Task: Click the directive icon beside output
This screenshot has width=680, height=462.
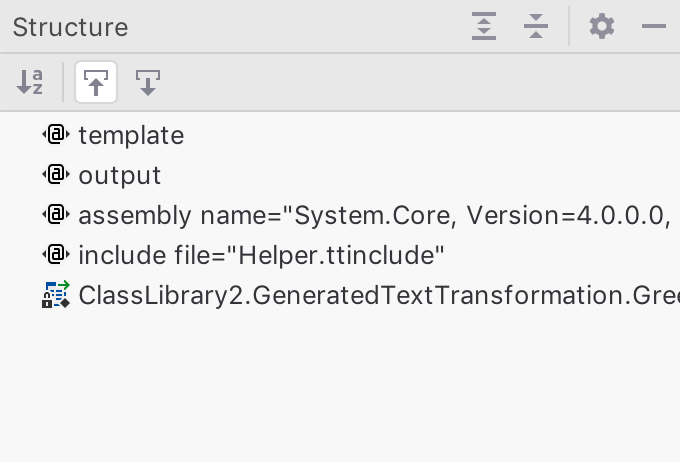Action: [56, 174]
